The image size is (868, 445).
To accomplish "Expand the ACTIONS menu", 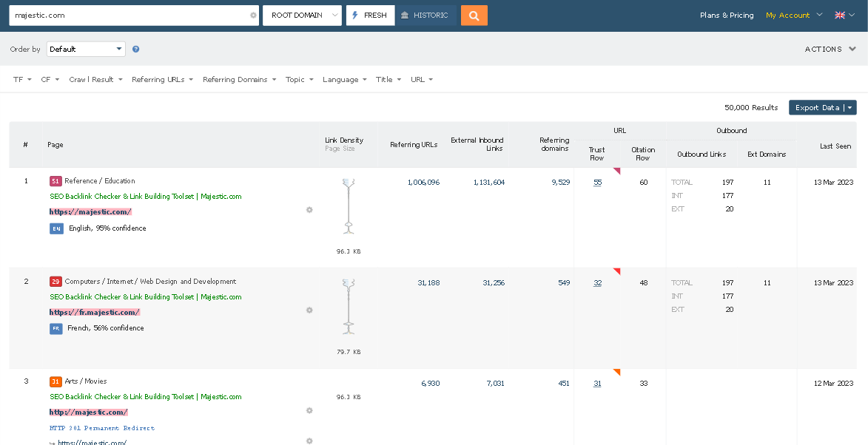I will click(830, 49).
